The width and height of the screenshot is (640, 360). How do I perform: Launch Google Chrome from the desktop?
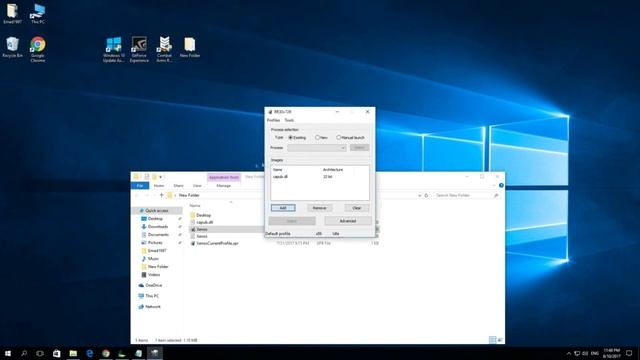(x=38, y=49)
